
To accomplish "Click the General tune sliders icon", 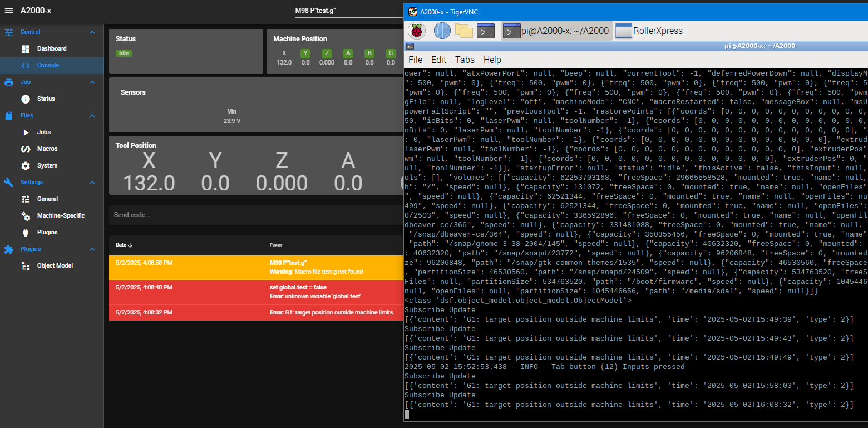I will 26,199.
